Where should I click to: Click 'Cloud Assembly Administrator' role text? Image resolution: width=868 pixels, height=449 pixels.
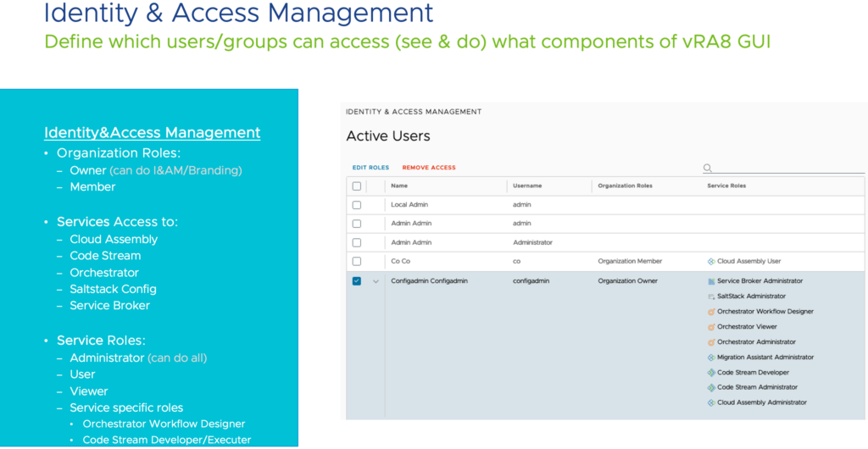click(x=762, y=402)
